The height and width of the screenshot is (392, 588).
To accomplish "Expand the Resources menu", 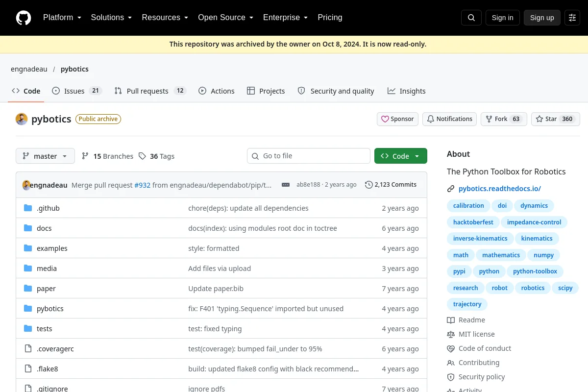I will pyautogui.click(x=165, y=18).
